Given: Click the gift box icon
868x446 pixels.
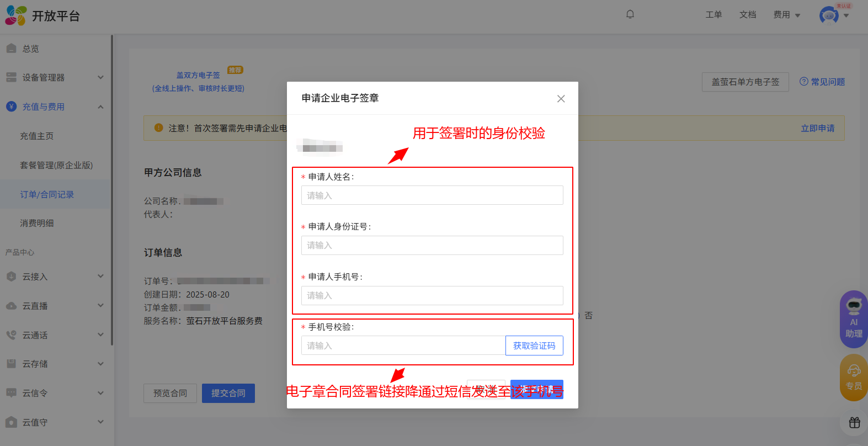Looking at the screenshot, I should click(854, 423).
